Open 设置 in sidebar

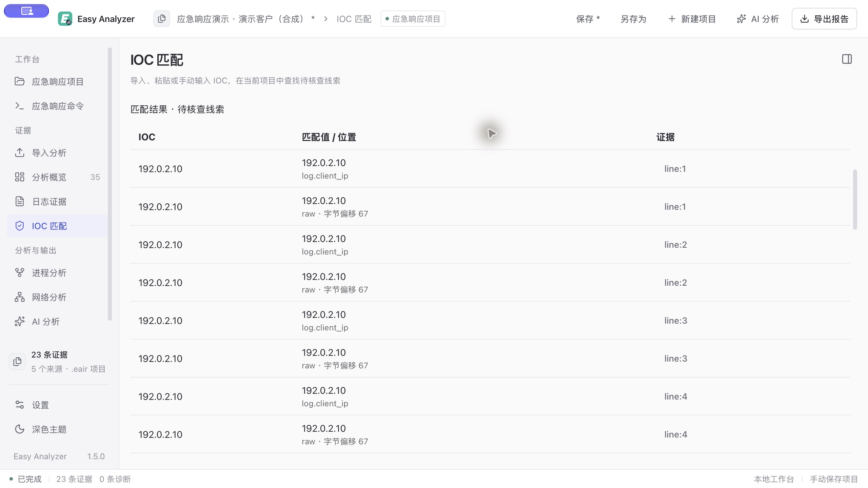[x=57, y=405]
